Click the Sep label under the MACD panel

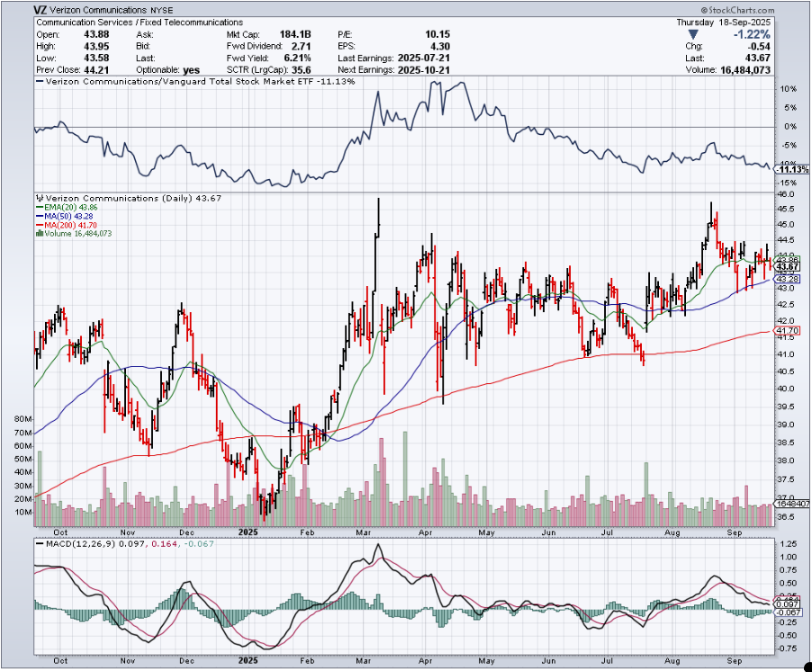click(x=735, y=661)
